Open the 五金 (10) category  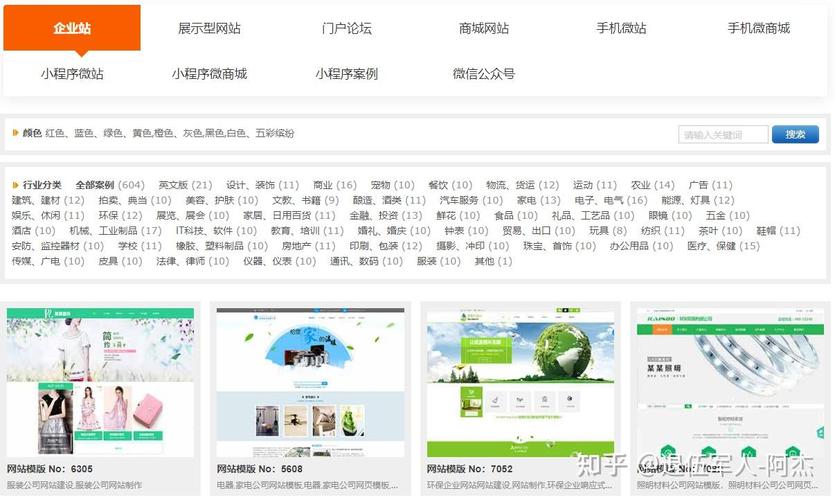pos(728,216)
